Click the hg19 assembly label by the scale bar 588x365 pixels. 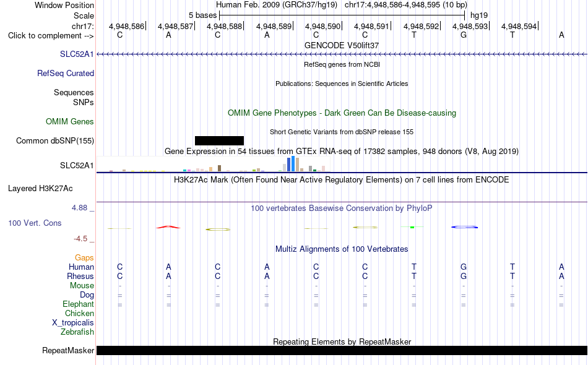(x=479, y=15)
